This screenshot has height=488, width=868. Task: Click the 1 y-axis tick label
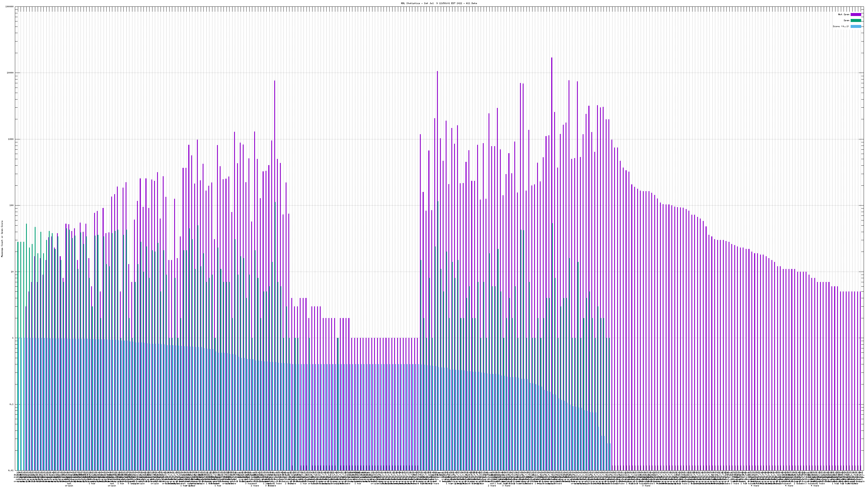[x=13, y=338]
